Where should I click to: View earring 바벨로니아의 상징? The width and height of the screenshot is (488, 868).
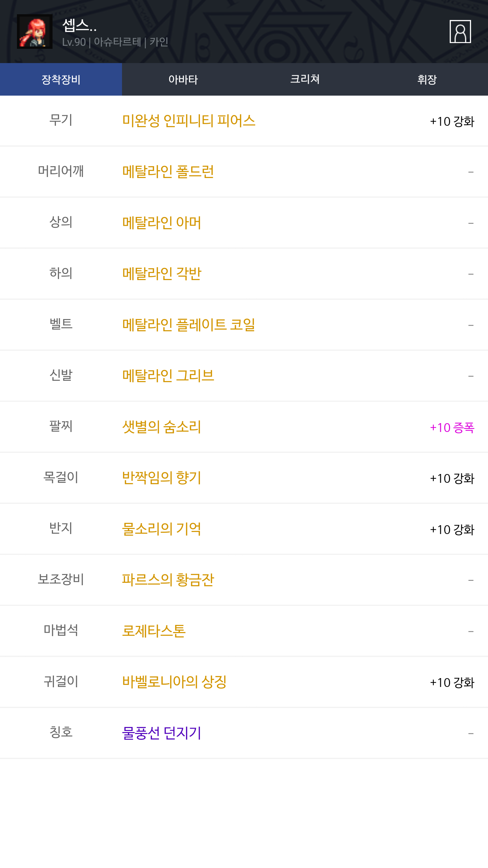click(x=174, y=682)
